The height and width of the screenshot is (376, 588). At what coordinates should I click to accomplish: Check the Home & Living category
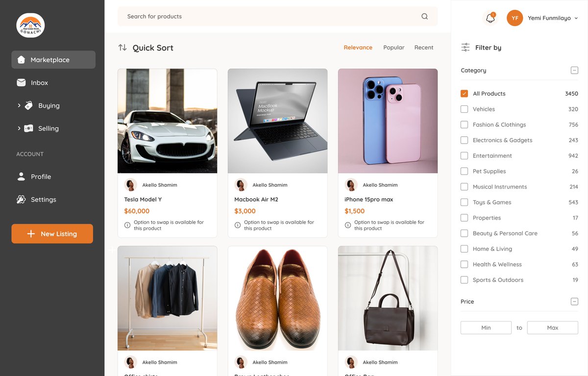pos(465,249)
